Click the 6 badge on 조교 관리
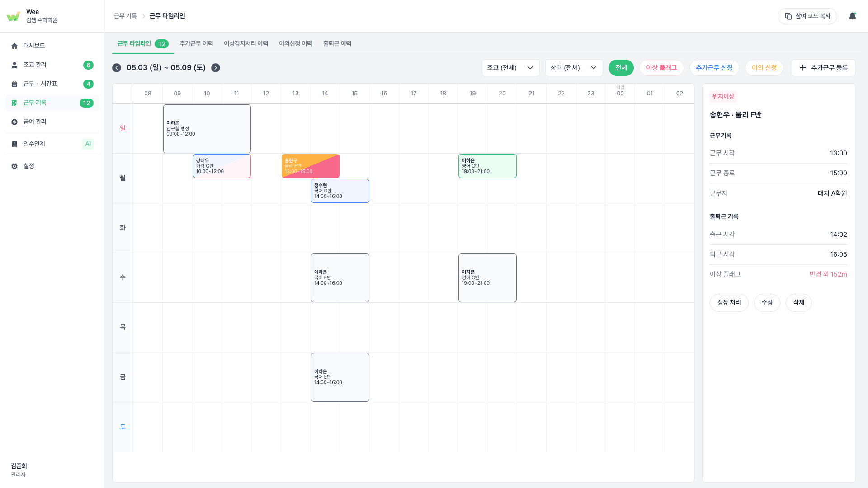868x488 pixels. point(89,65)
